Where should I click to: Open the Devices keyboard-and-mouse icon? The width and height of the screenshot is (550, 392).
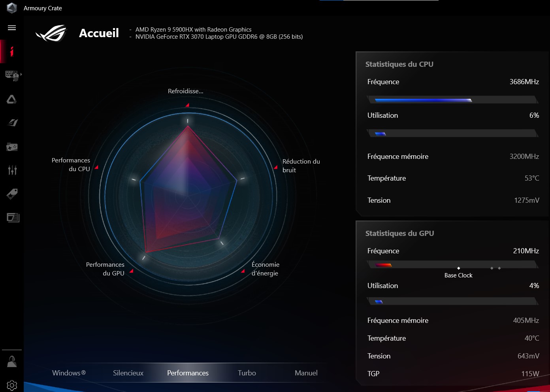pyautogui.click(x=12, y=75)
